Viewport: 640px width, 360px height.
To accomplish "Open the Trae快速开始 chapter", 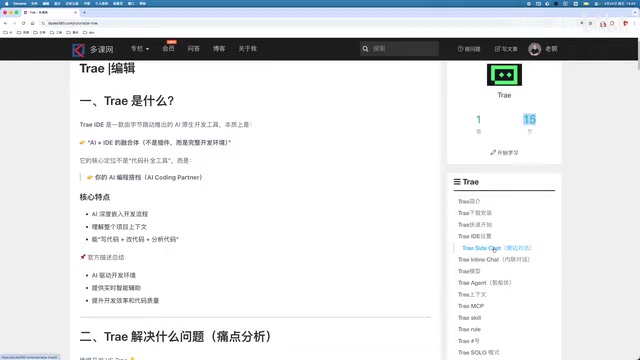I will coord(475,225).
